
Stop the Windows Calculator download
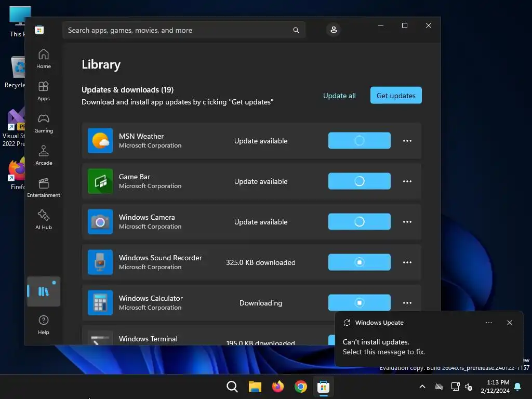click(x=360, y=303)
